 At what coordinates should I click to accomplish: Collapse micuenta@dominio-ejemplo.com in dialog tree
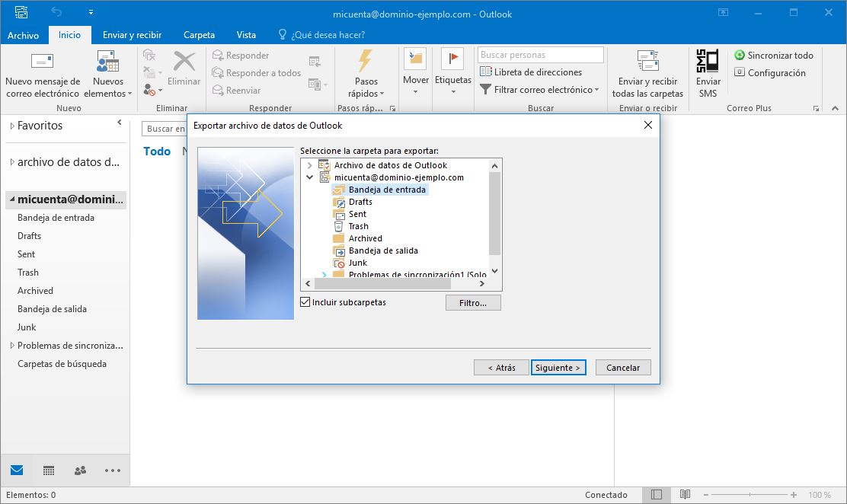coord(309,177)
